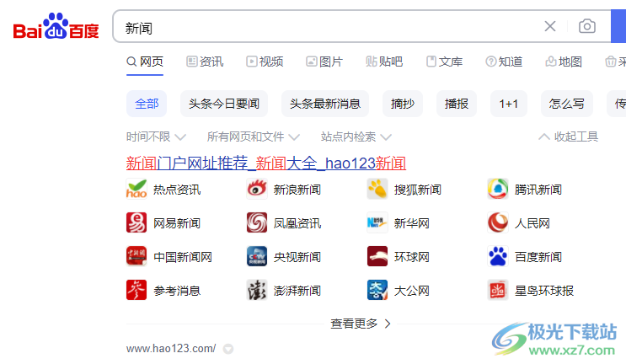Open dropdown arrow beside hao123 URL

(228, 349)
